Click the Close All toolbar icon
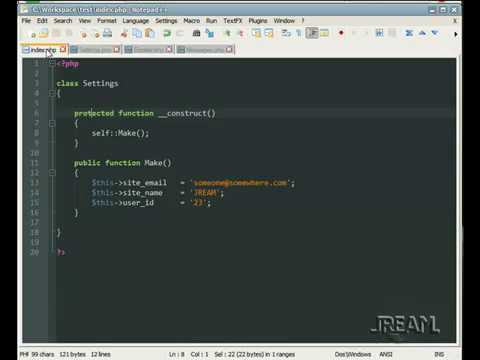The width and height of the screenshot is (480, 360). point(96,33)
